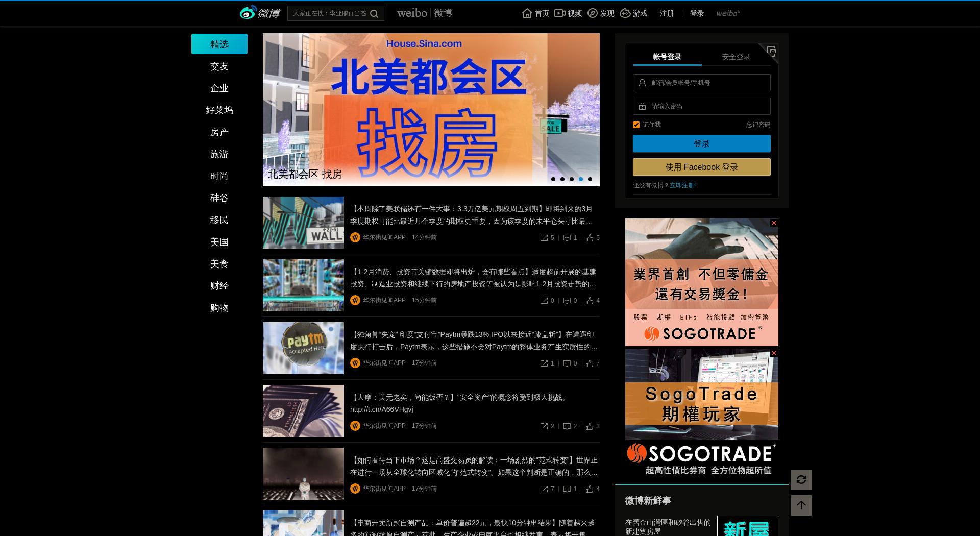The image size is (980, 536).
Task: Select 好莱坞 category in the sidebar
Action: coord(219,110)
